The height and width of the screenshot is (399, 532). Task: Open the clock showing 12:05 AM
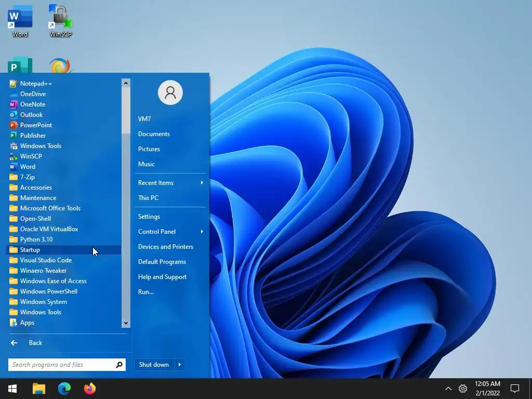pyautogui.click(x=487, y=389)
